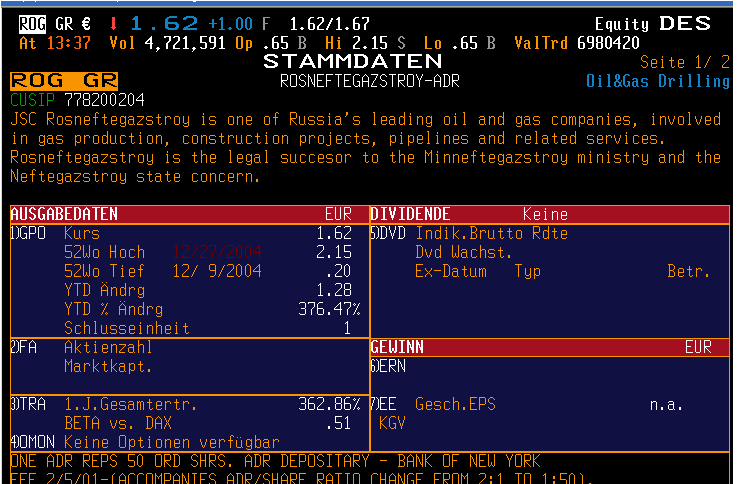Open the 7) EE earnings estimates link

pos(384,404)
